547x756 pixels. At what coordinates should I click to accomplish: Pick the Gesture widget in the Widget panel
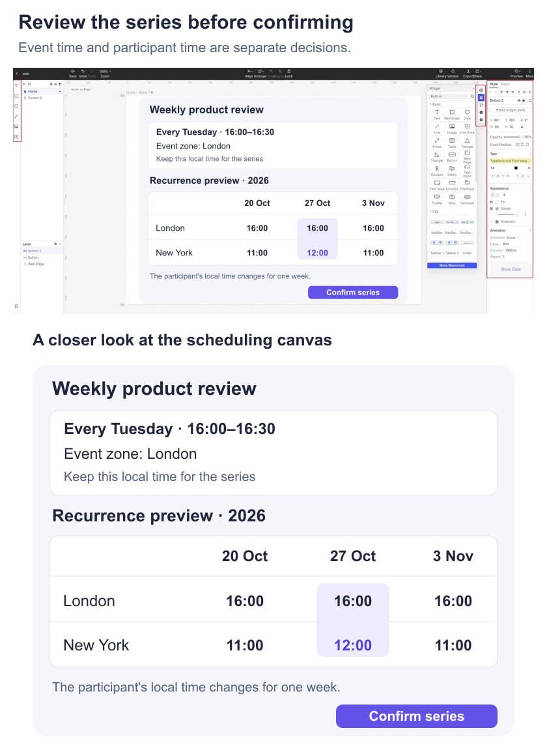437,171
